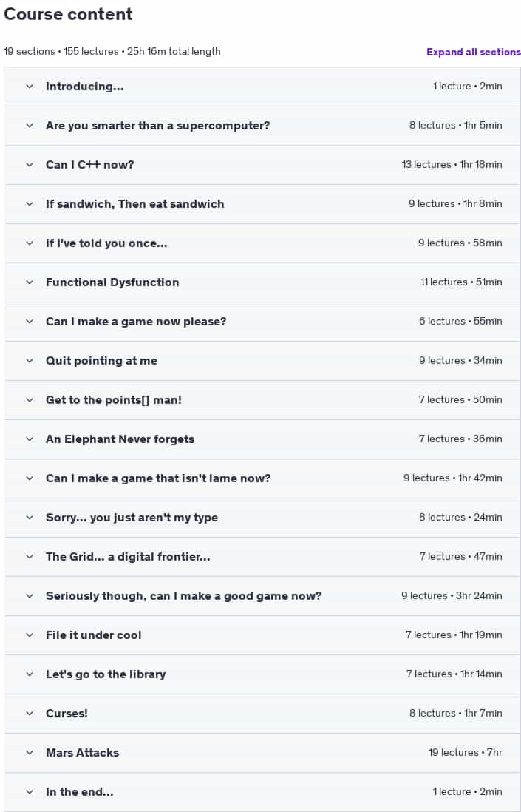
Task: Open the "Can I C++ now?" section
Action: point(263,165)
